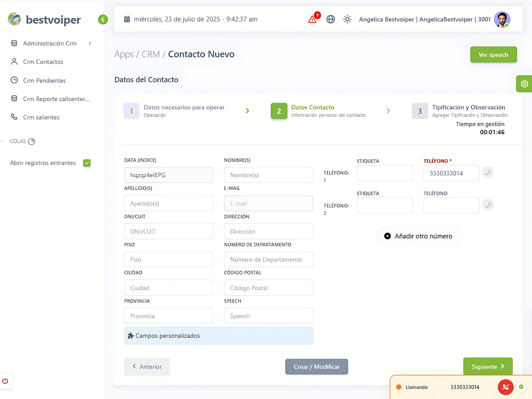
Task: Click the puzzle icon in Campos personalizados
Action: pyautogui.click(x=131, y=336)
